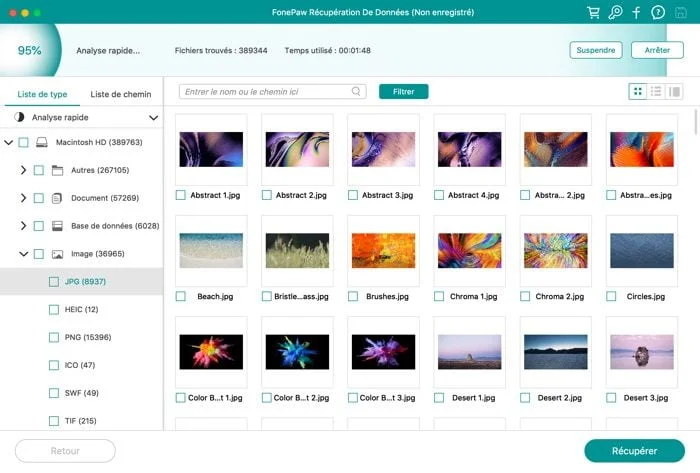Tick the PNG (15396) checkbox
The height and width of the screenshot is (473, 700).
(x=54, y=337)
